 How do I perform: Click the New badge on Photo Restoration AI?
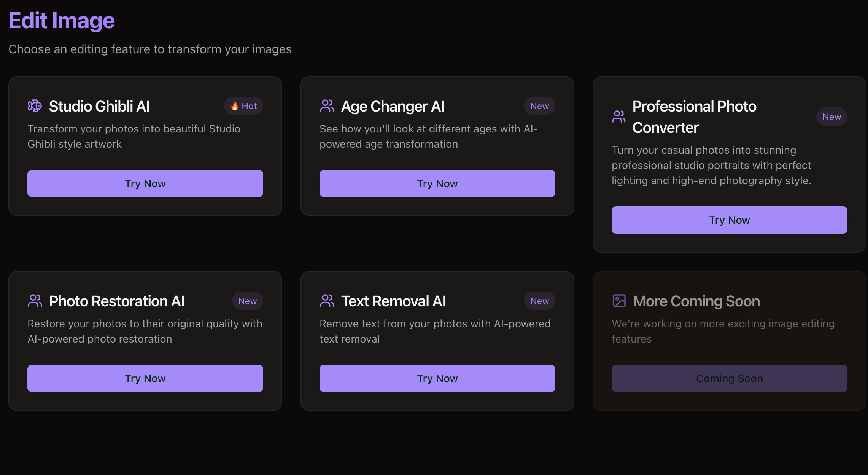(248, 301)
